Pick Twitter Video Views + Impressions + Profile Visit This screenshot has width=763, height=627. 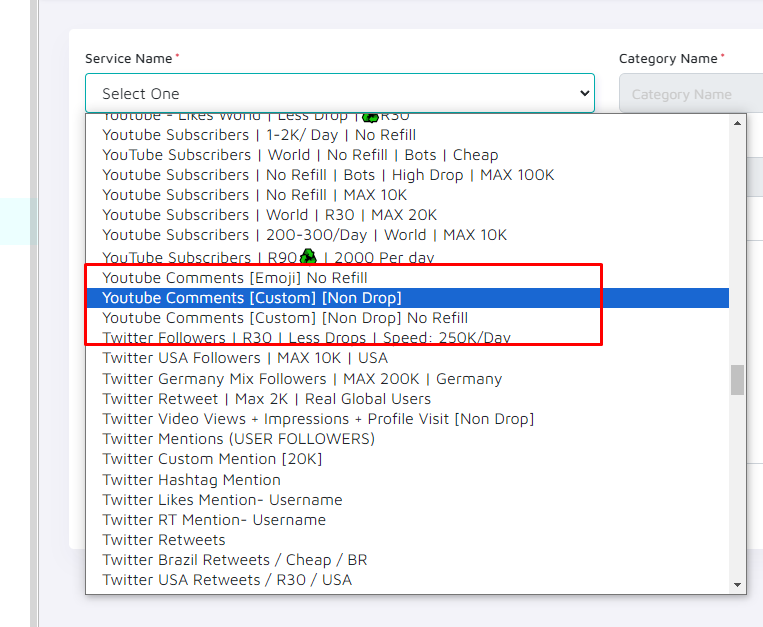click(407, 419)
